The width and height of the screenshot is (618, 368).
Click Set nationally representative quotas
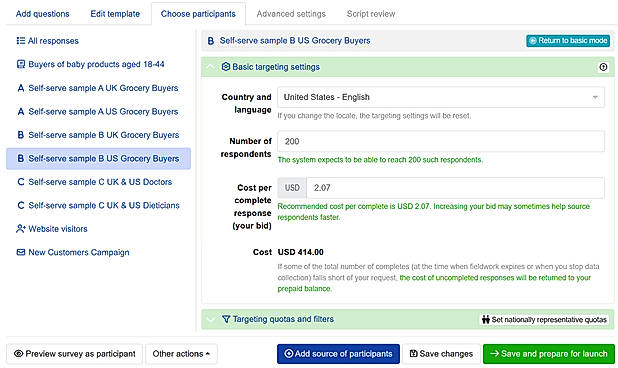pyautogui.click(x=544, y=320)
